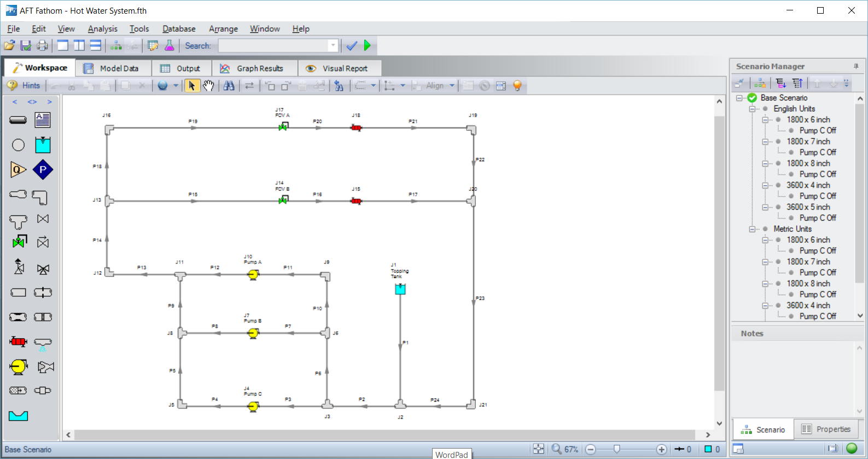Screen dimensions: 868x459
Task: Open the Search combo box dropdown
Action: click(x=333, y=45)
